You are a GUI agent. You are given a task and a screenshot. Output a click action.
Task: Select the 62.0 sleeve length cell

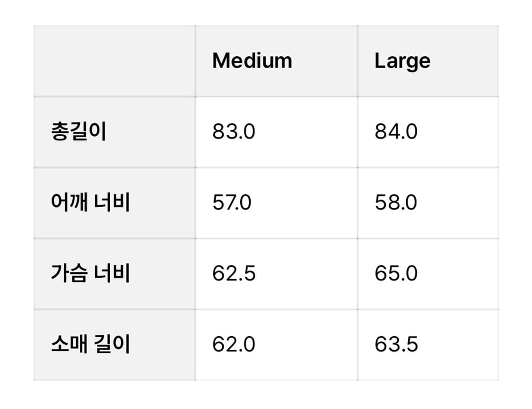(276, 345)
